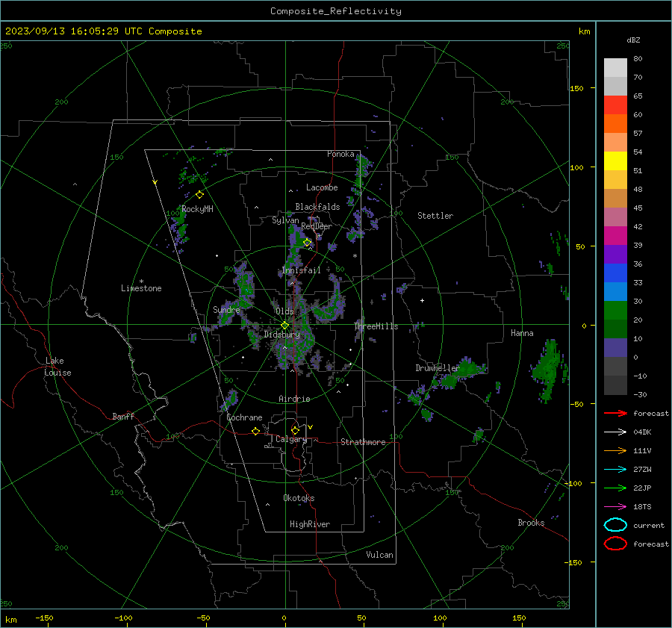Click the cyan 27ZW arrow legend icon
Image resolution: width=672 pixels, height=628 pixels.
(x=615, y=470)
